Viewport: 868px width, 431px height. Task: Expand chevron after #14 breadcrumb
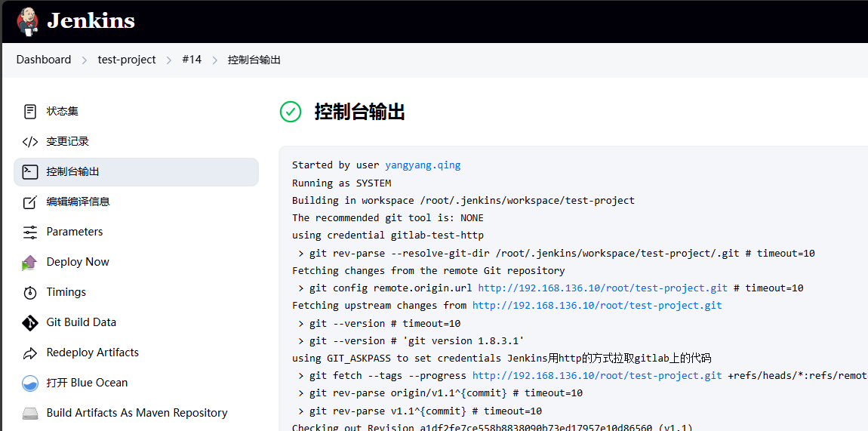pos(215,60)
